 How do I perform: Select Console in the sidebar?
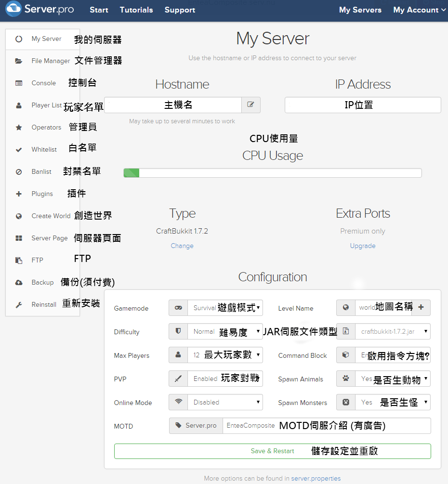coord(42,83)
